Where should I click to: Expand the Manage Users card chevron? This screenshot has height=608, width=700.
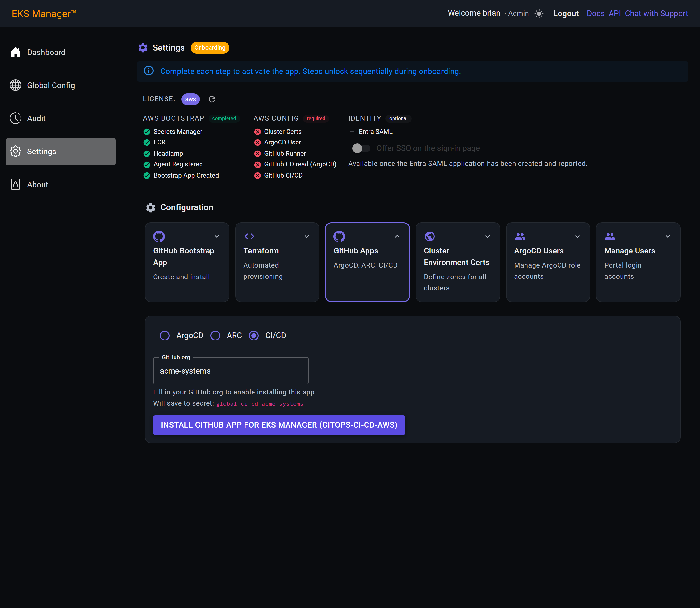point(668,236)
